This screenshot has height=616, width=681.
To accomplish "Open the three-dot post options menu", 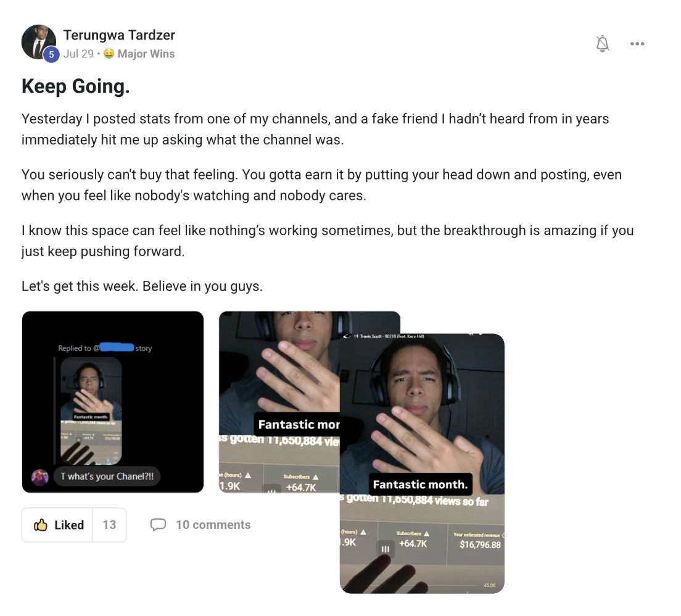I will [x=637, y=43].
